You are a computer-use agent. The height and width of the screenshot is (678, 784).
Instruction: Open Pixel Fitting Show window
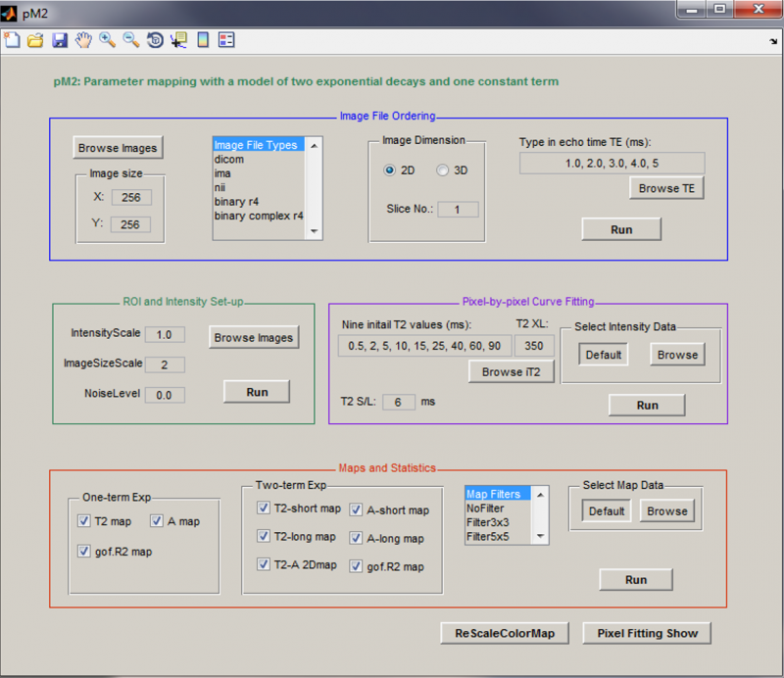[646, 633]
